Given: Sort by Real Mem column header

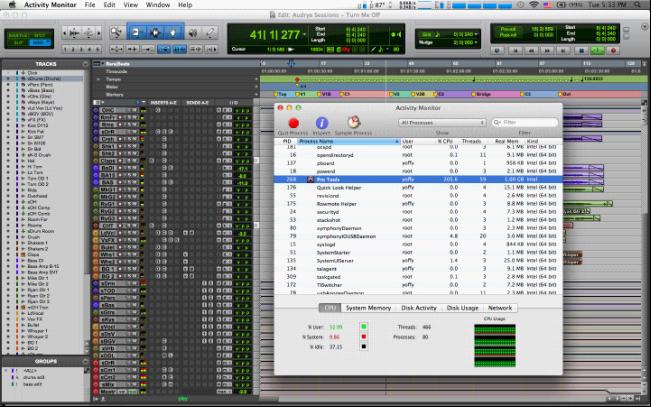Looking at the screenshot, I should point(507,141).
